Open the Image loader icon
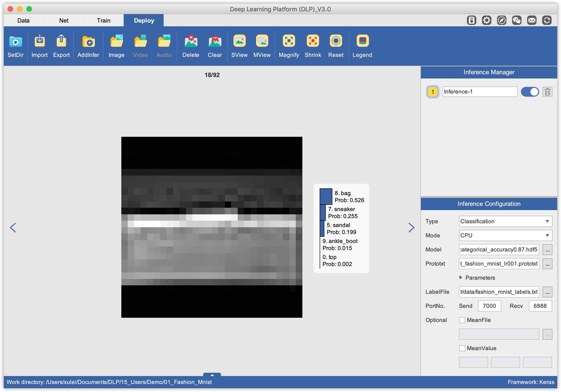This screenshot has width=561, height=392. click(116, 42)
